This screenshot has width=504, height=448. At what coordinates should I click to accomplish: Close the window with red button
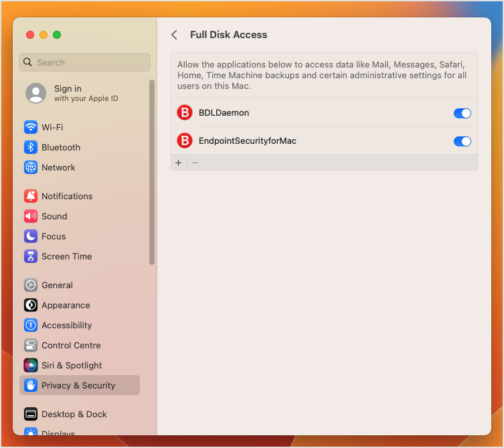[x=30, y=35]
